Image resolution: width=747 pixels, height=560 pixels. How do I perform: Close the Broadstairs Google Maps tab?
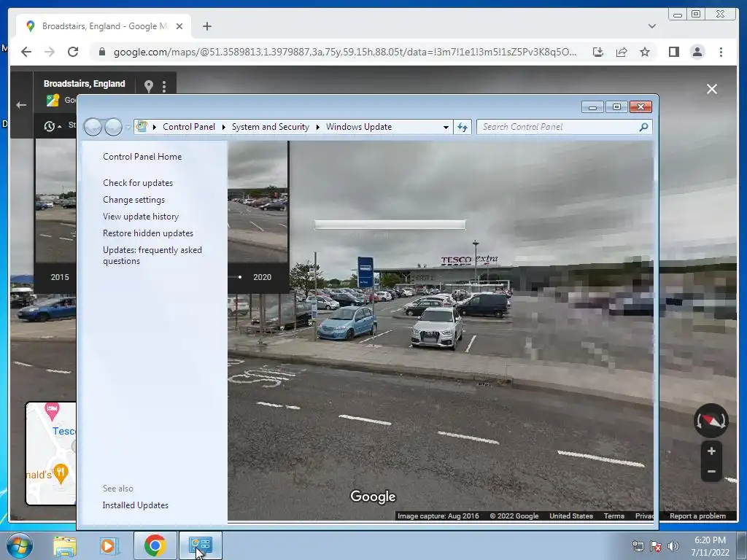coord(179,26)
